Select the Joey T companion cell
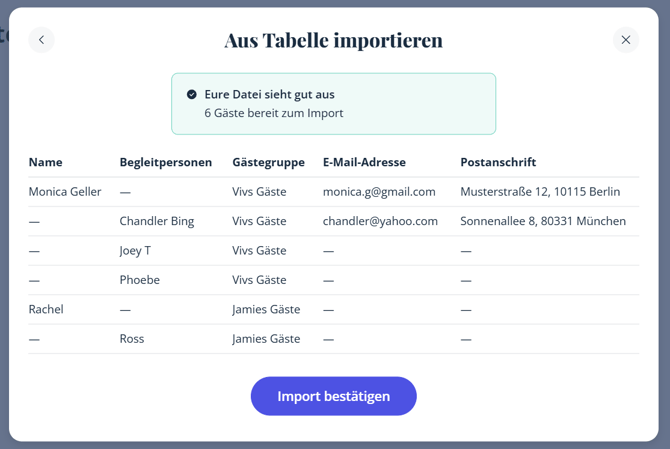This screenshot has width=670, height=449. [x=135, y=250]
